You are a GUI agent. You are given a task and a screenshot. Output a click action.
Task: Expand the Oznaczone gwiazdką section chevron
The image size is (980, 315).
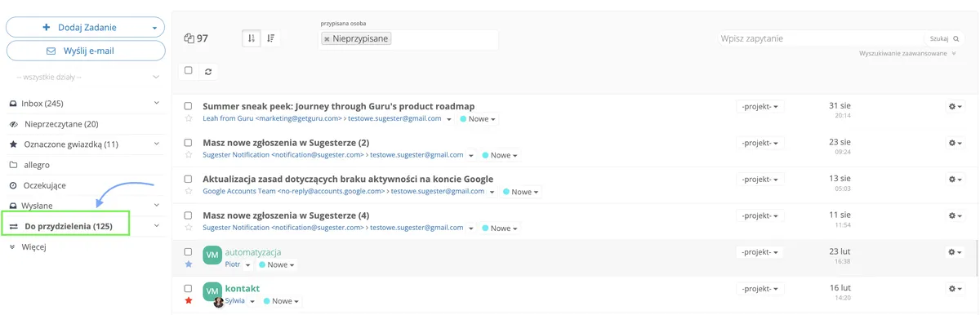pos(156,144)
